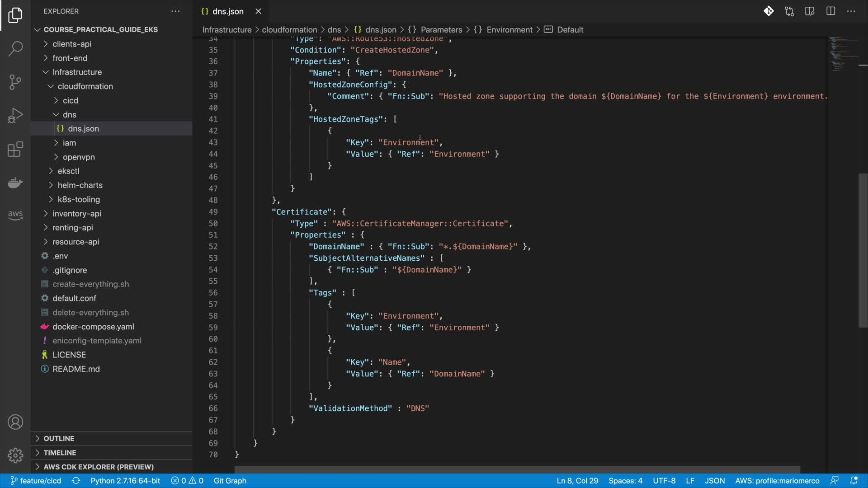Open Git Graph from status bar
The width and height of the screenshot is (868, 488).
[230, 481]
